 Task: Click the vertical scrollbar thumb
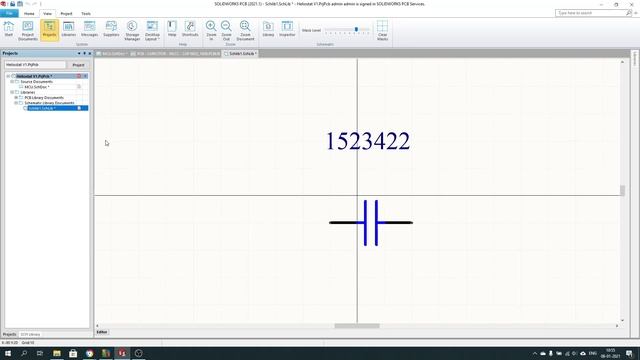pyautogui.click(x=622, y=191)
